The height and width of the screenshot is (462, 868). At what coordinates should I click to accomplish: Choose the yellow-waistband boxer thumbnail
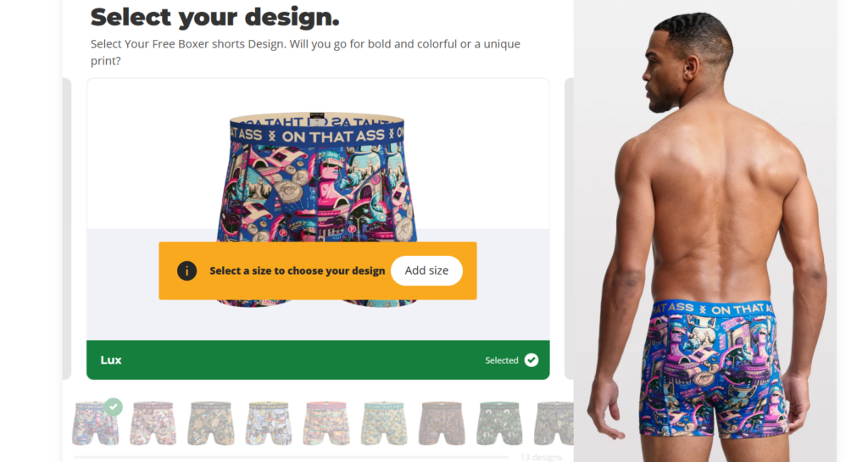pos(269,423)
